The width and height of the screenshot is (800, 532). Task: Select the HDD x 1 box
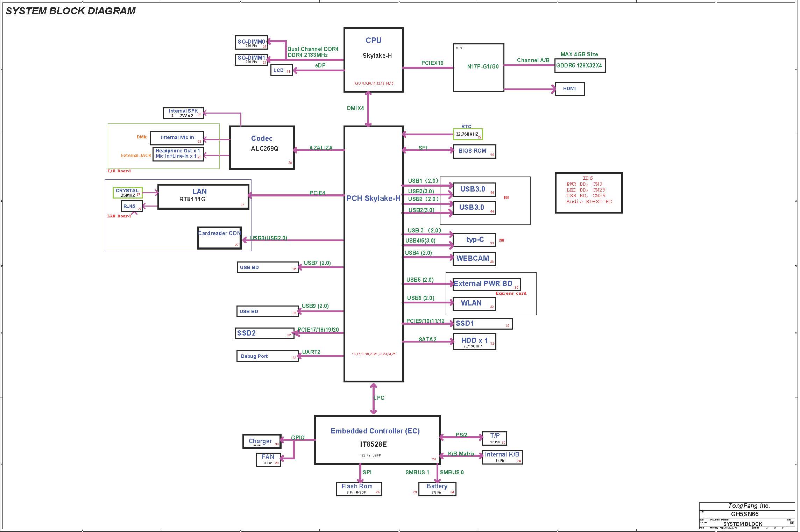[x=474, y=342]
